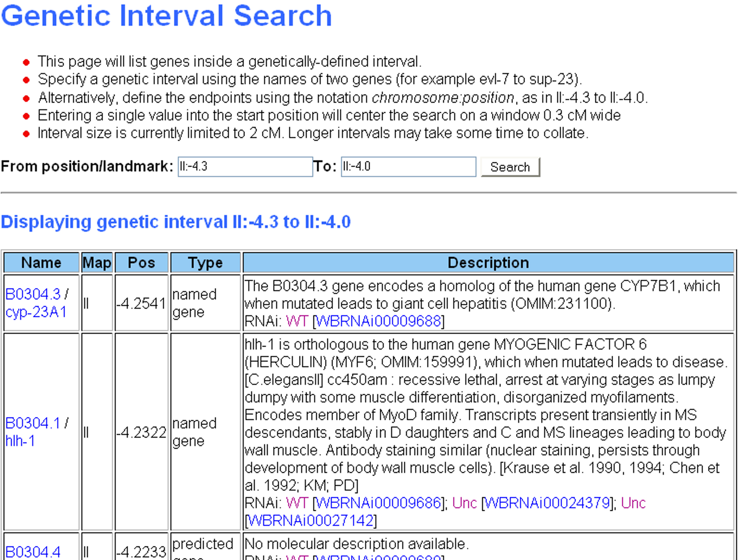Open the B0304.4 gene link
This screenshot has width=739, height=560.
33,552
